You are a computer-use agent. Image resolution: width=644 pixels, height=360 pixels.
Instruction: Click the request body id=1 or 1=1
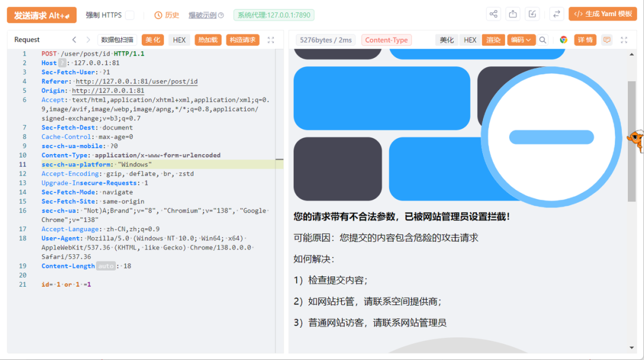[x=66, y=284]
